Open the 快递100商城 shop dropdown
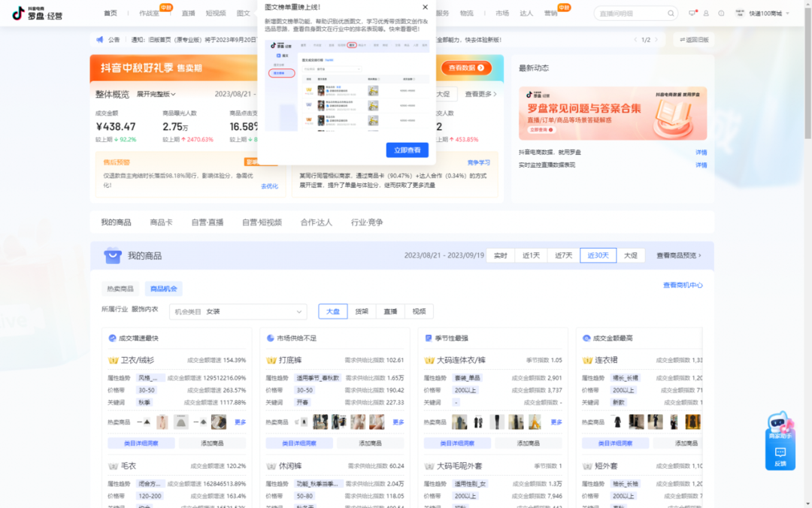The width and height of the screenshot is (812, 508). 769,14
